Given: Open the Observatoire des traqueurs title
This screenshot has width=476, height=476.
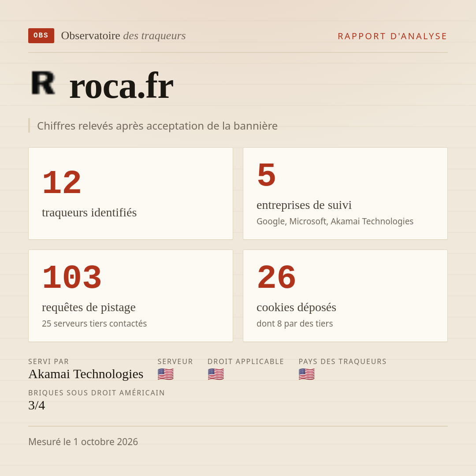Looking at the screenshot, I should pos(123,36).
